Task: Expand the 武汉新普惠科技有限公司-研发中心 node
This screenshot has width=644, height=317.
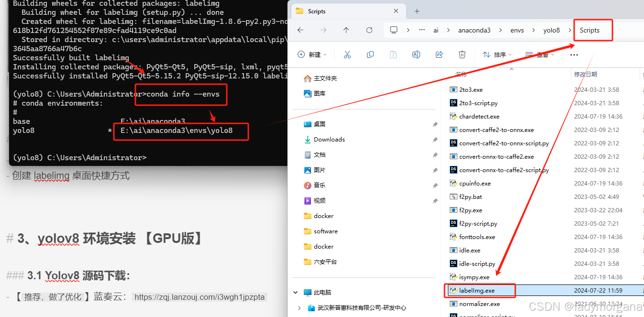Action: click(300, 307)
